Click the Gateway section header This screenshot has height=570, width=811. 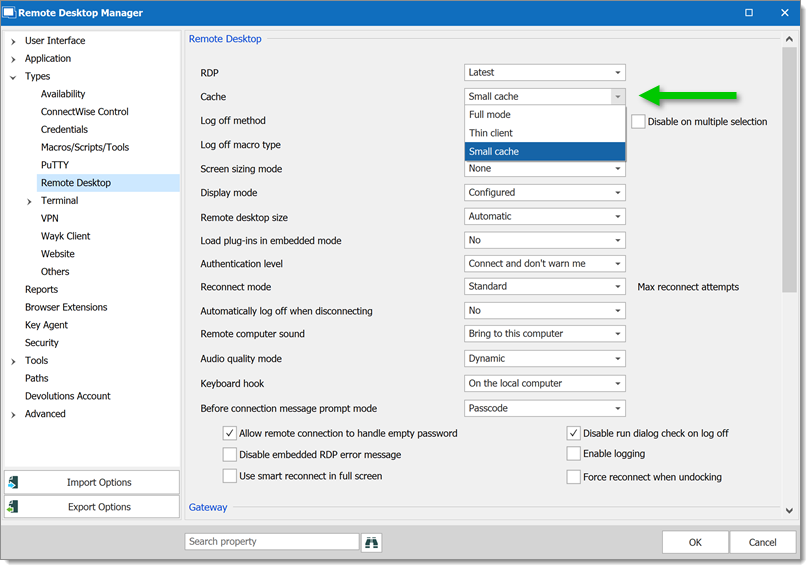[208, 507]
